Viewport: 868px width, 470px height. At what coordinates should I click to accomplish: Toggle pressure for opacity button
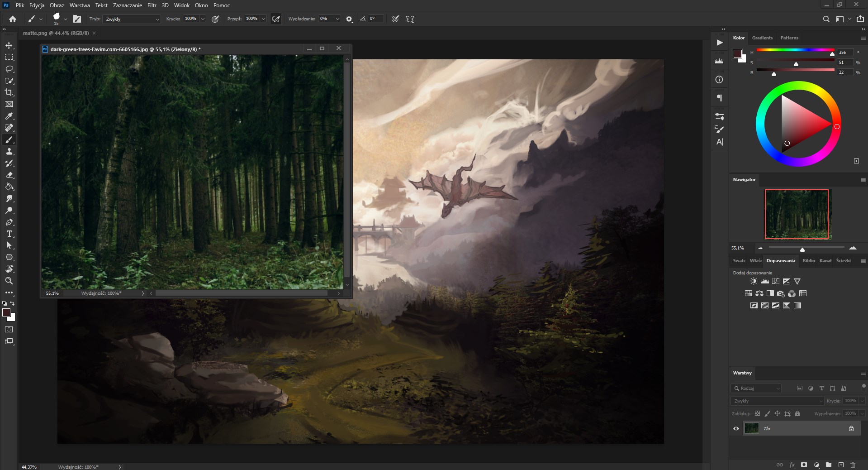[215, 19]
